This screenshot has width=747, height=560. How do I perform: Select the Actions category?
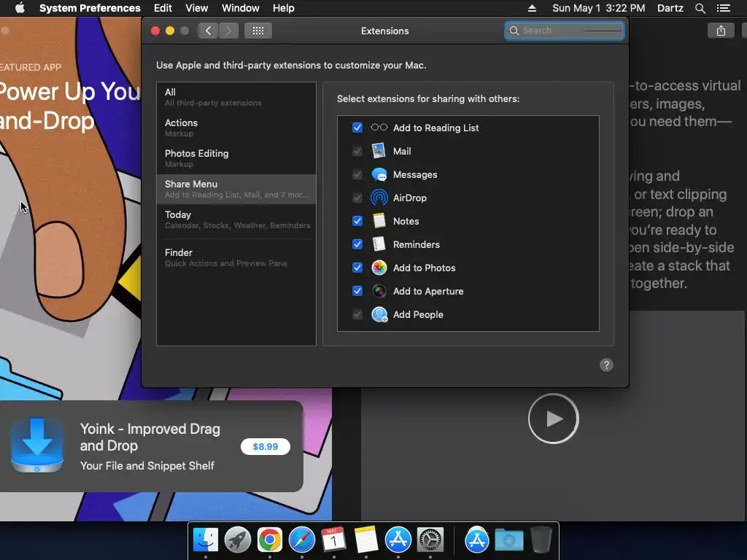coord(236,128)
